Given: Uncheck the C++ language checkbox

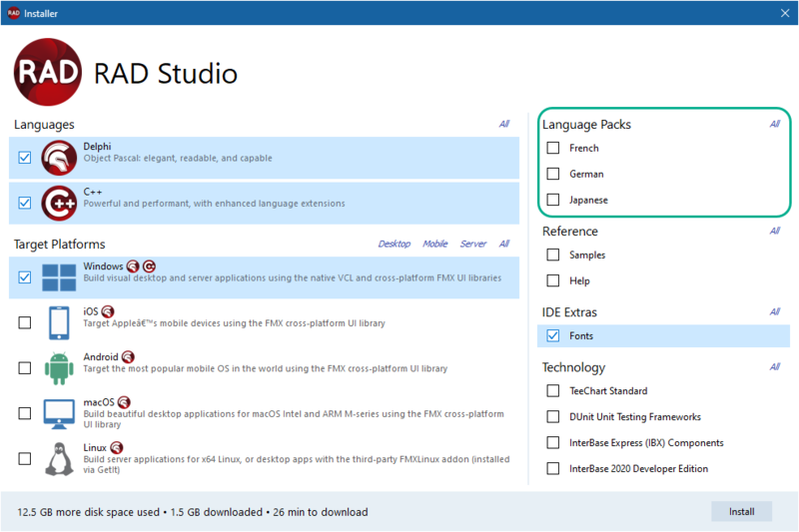Looking at the screenshot, I should 24,204.
